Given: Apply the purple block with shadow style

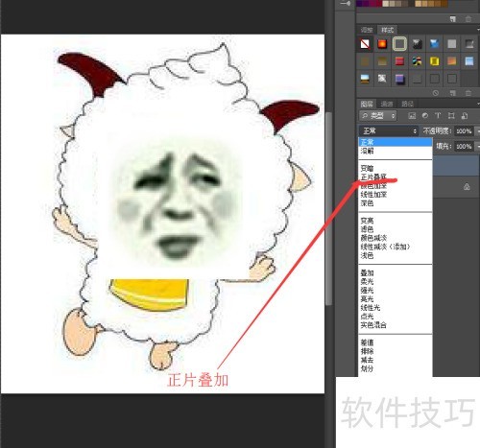Looking at the screenshot, I should (399, 79).
